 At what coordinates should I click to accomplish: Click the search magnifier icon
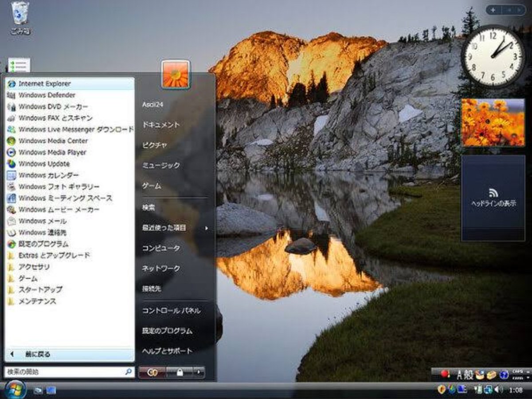click(128, 372)
